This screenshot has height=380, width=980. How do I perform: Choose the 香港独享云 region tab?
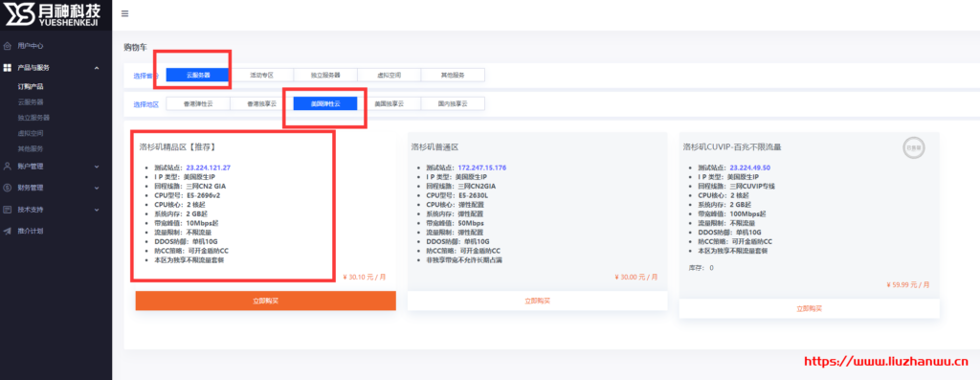(x=262, y=103)
